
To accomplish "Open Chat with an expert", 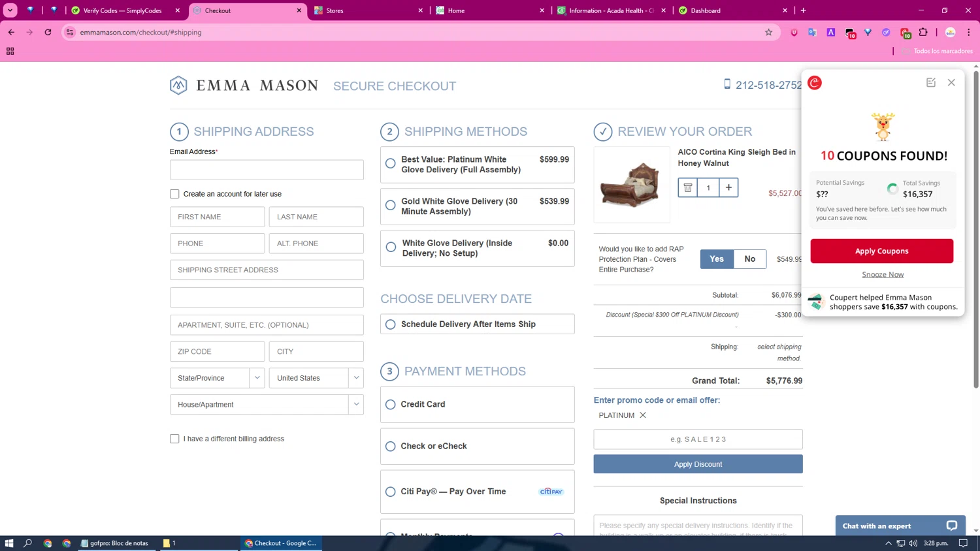I will click(900, 526).
